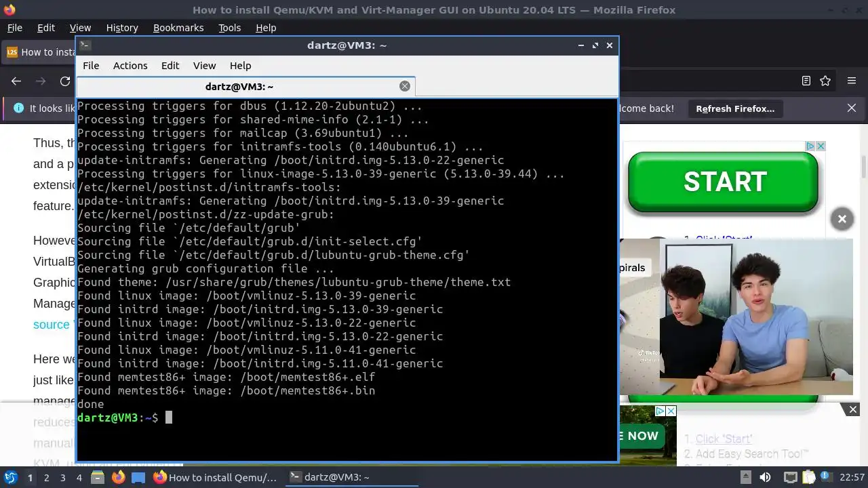The width and height of the screenshot is (868, 488).
Task: Click the clipboard tray icon
Action: click(x=808, y=477)
